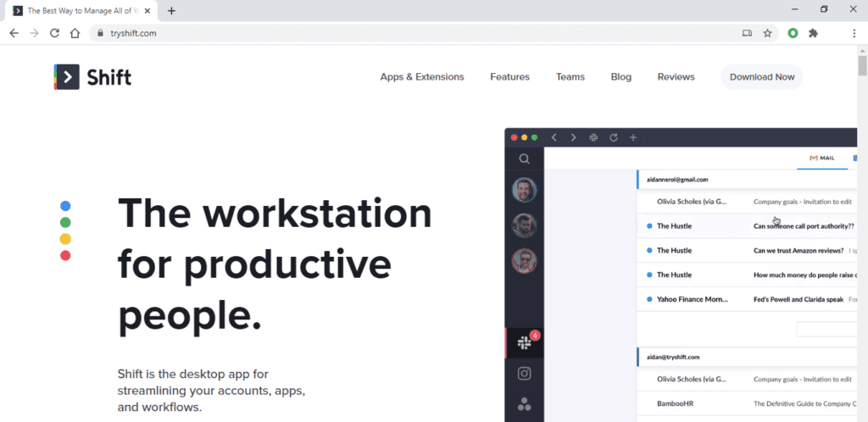
Task: Open the Slack icon with 4 notifications
Action: pos(524,343)
